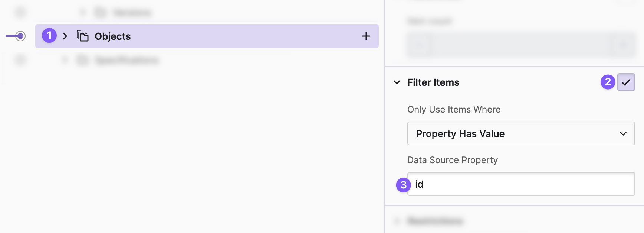
Task: Expand the Objects tree row chevron
Action: (x=65, y=36)
